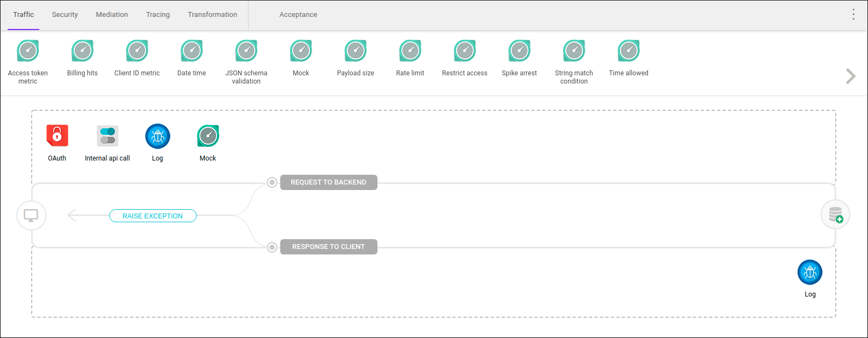Open the Log interceptor in response flow
The height and width of the screenshot is (338, 868).
tap(810, 272)
